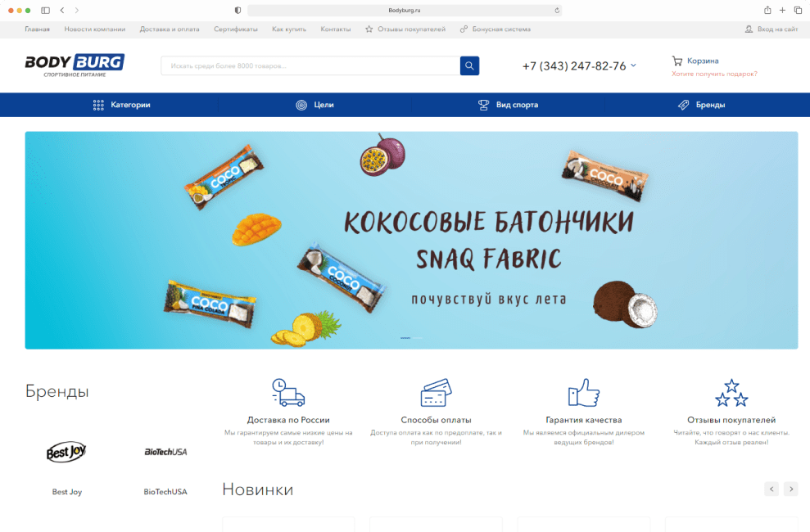Click previous arrow in Новинки carousel
Image resolution: width=810 pixels, height=532 pixels.
point(772,489)
